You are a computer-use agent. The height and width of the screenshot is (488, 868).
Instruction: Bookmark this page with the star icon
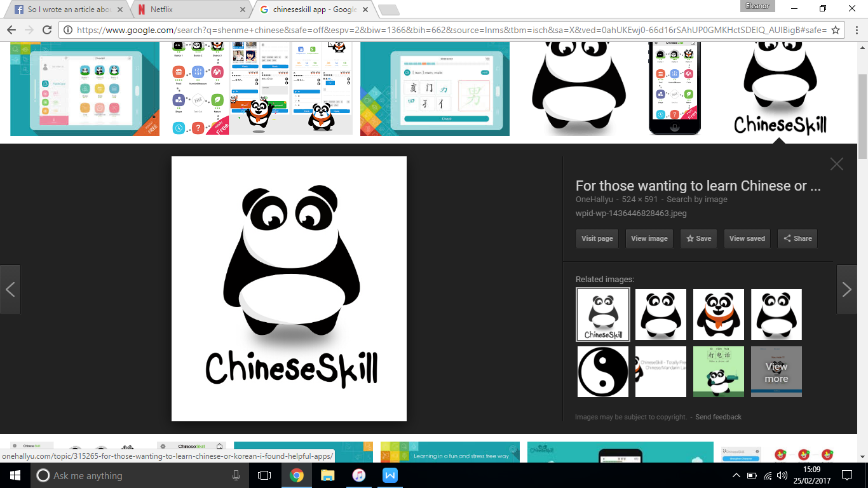pos(836,30)
